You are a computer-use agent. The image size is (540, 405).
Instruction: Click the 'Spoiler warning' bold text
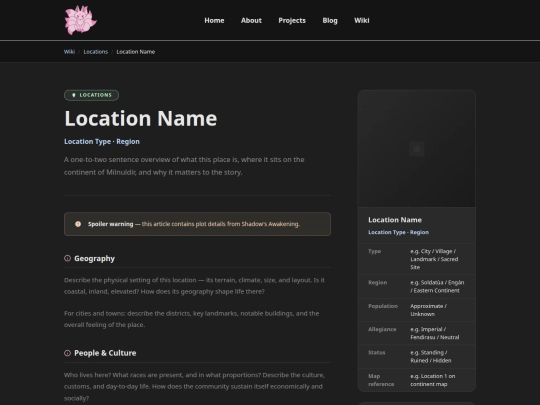click(x=110, y=224)
